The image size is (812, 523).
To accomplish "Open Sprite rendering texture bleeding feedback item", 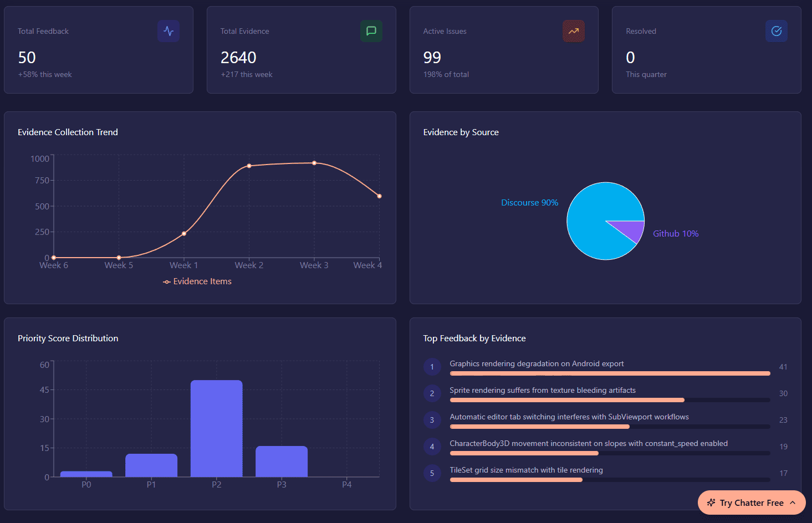I will 542,390.
